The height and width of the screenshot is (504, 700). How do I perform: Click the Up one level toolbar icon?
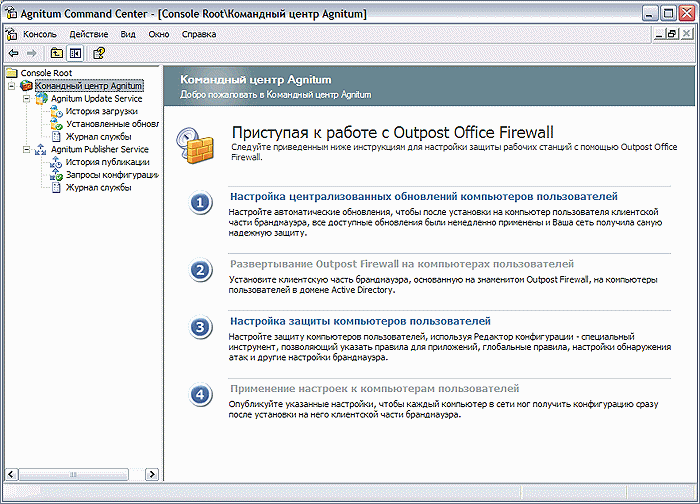click(56, 54)
